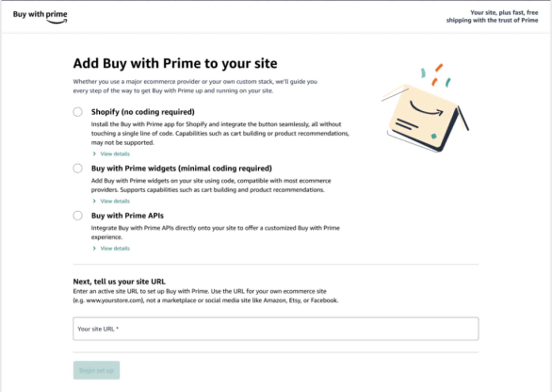Expand View details under the APIs option

(115, 248)
